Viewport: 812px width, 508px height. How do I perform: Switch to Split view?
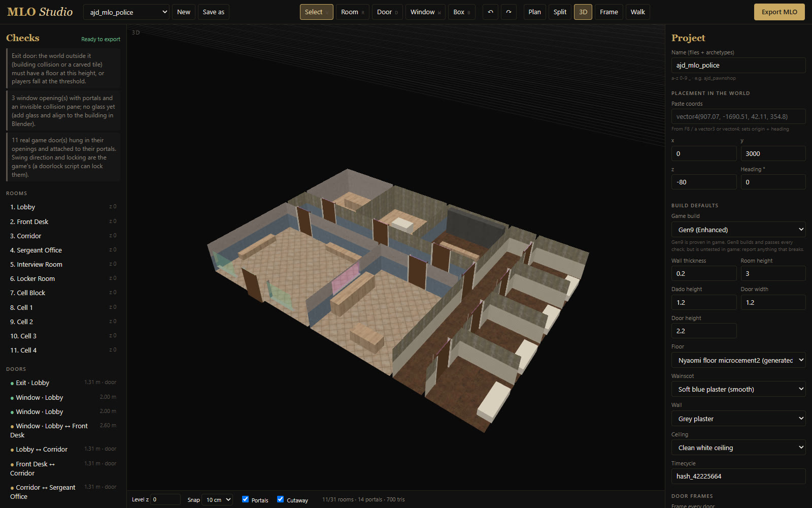[x=560, y=12]
